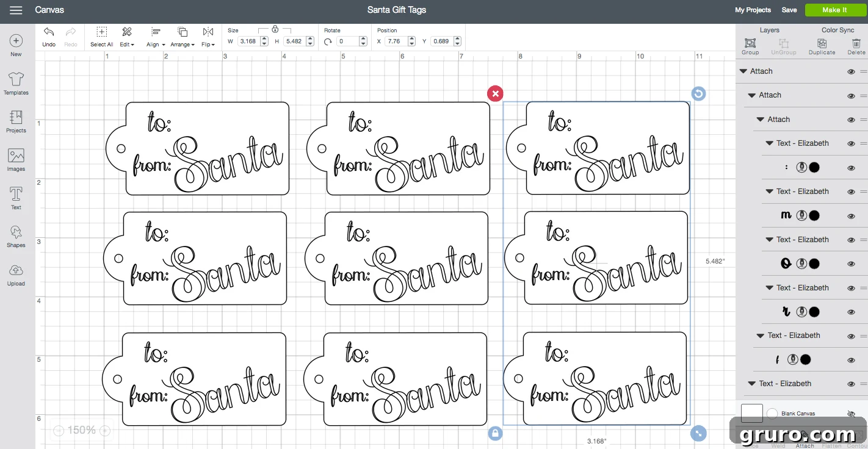Click the black color swatch on colon layer
868x449 pixels.
[x=814, y=167]
